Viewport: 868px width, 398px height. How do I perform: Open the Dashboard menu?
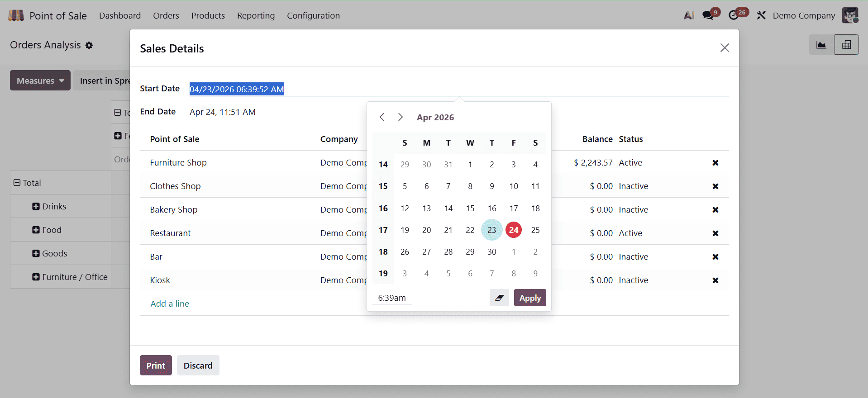coord(120,15)
